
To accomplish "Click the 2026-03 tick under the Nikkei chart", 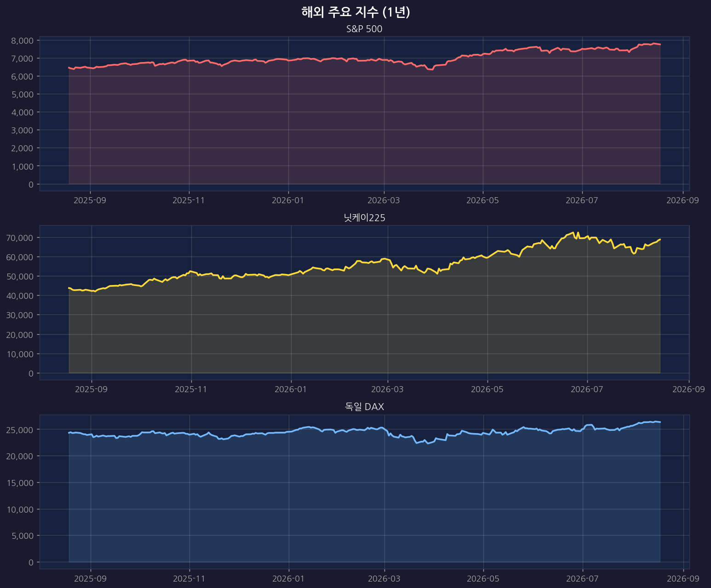I will click(387, 389).
